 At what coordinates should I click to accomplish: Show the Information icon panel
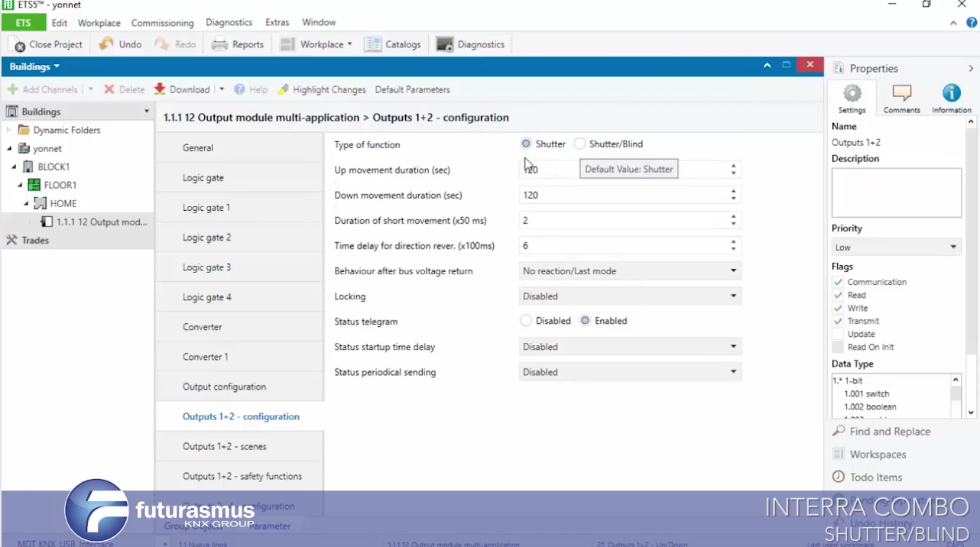click(x=951, y=94)
